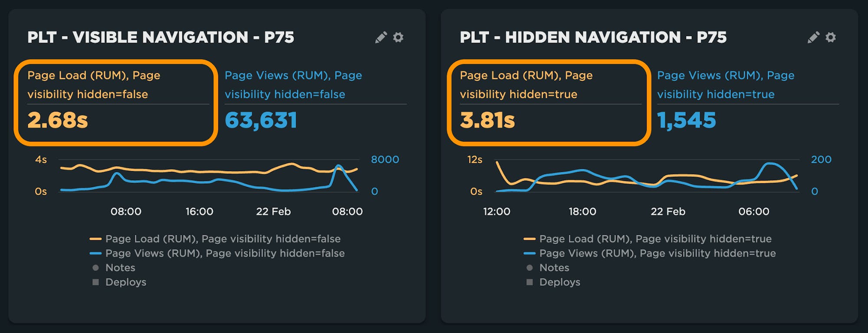
Task: Select the 3.81s Page Load metric box
Action: coord(549,102)
